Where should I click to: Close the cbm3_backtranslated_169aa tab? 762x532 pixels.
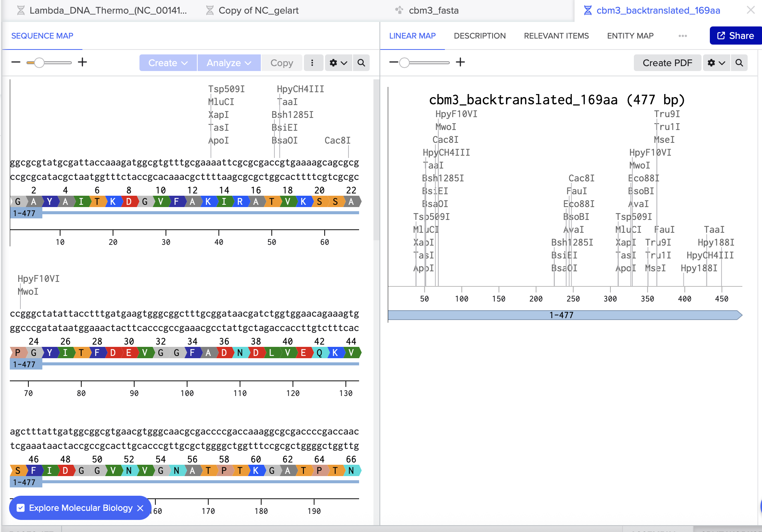coord(751,10)
